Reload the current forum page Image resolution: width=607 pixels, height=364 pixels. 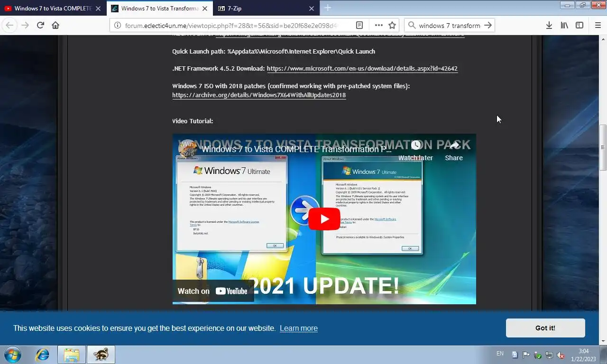pyautogui.click(x=40, y=25)
